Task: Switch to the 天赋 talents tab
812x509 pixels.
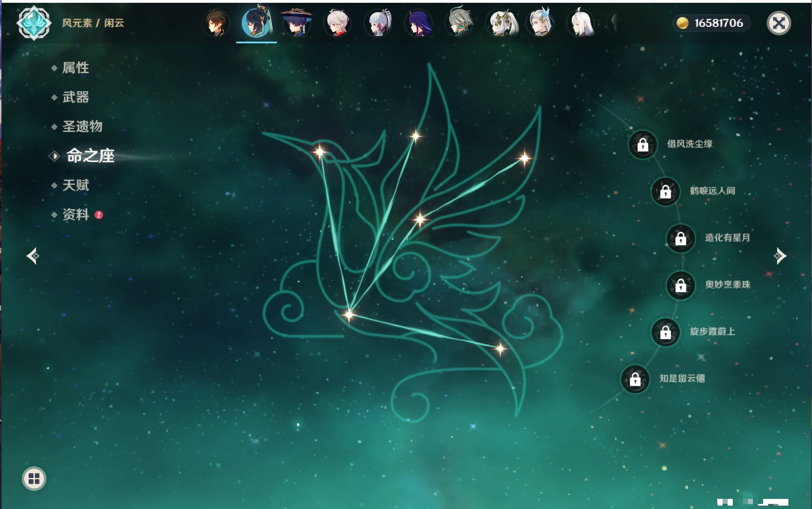Action: tap(75, 185)
